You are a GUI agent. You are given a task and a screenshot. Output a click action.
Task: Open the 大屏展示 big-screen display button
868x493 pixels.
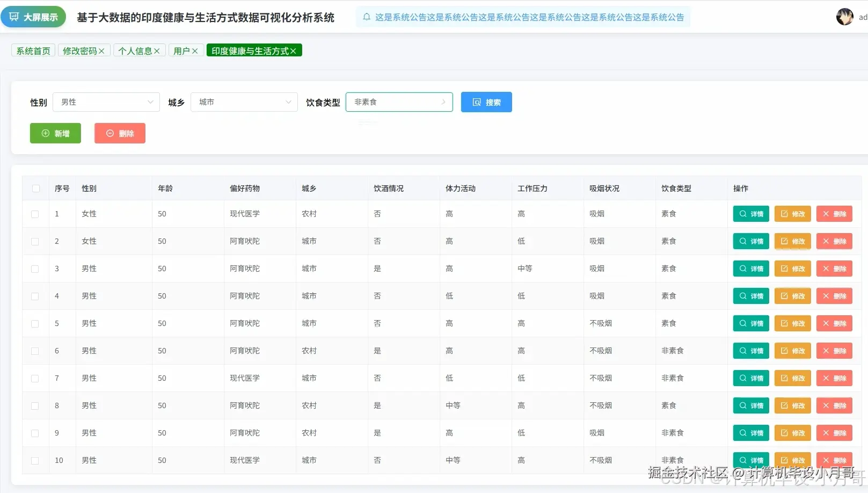coord(33,17)
